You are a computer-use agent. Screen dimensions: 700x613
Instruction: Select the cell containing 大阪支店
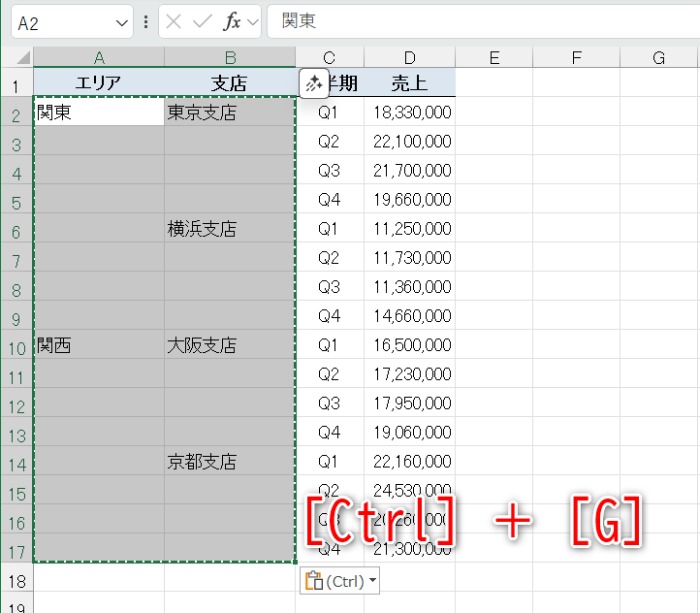230,344
